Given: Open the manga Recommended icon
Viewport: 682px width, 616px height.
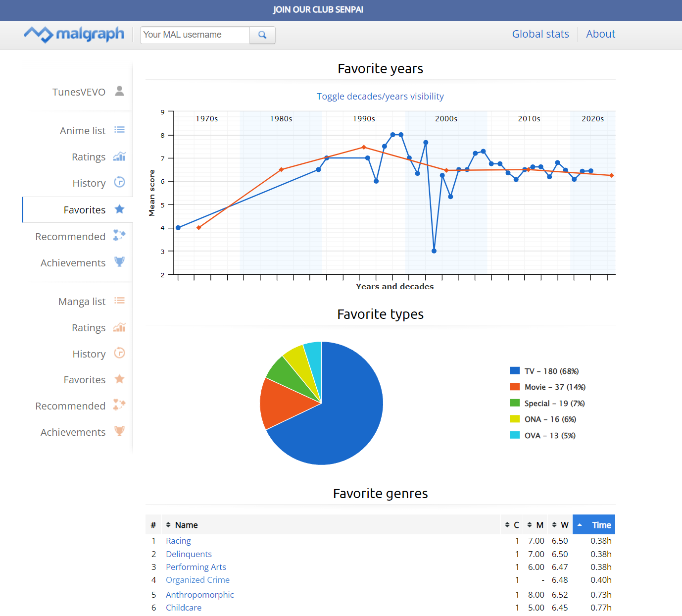Looking at the screenshot, I should coord(119,405).
